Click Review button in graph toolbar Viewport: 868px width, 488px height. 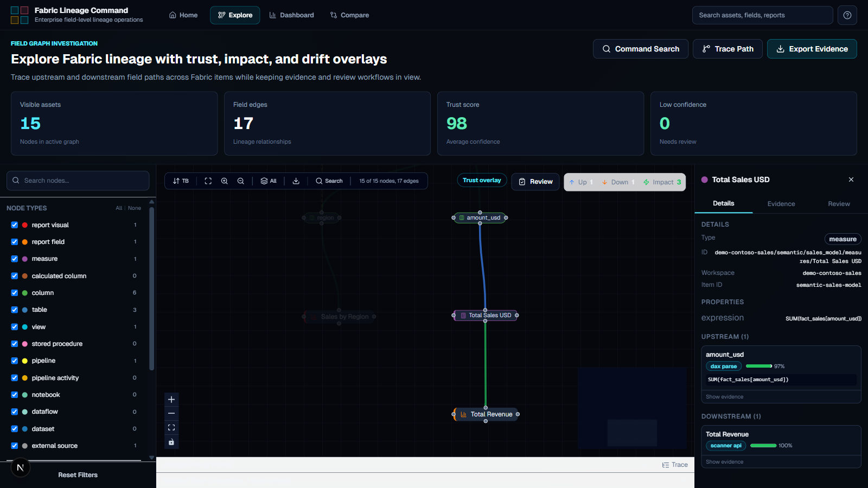tap(535, 182)
